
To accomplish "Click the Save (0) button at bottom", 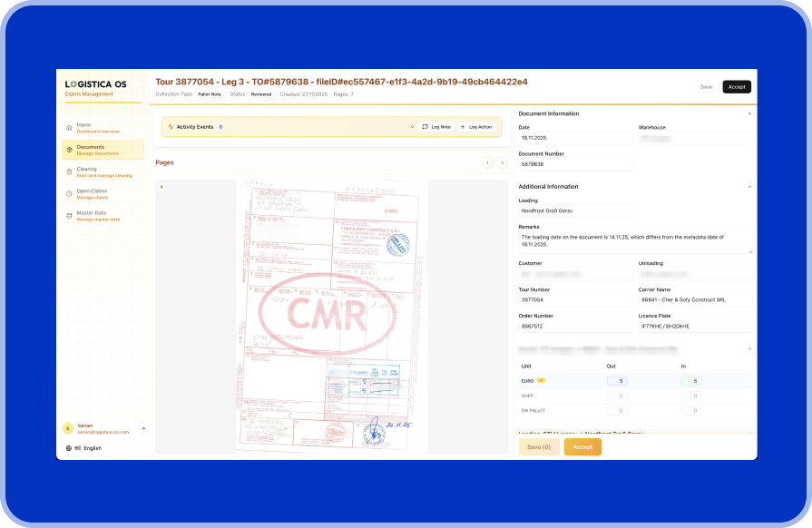I will [539, 446].
